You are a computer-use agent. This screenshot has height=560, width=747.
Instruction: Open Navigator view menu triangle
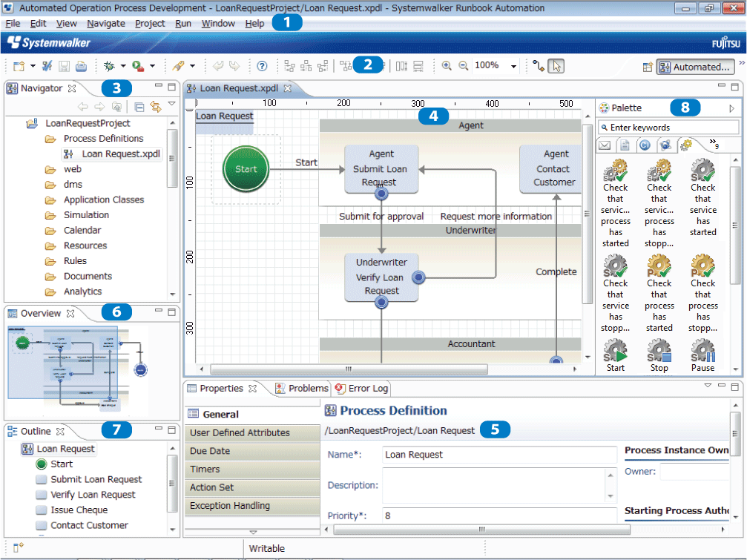coord(172,104)
